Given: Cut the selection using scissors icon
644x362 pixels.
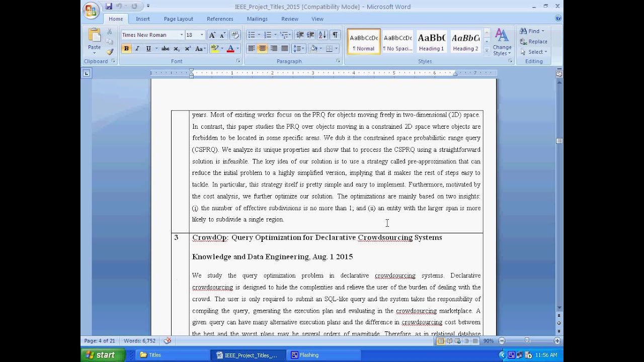Looking at the screenshot, I should click(110, 32).
